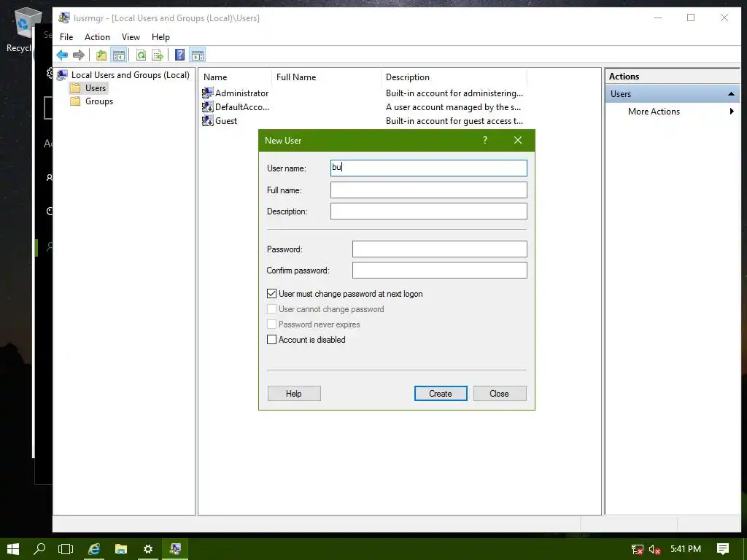Open the Action menu
Screen dimensions: 747x560
[97, 36]
